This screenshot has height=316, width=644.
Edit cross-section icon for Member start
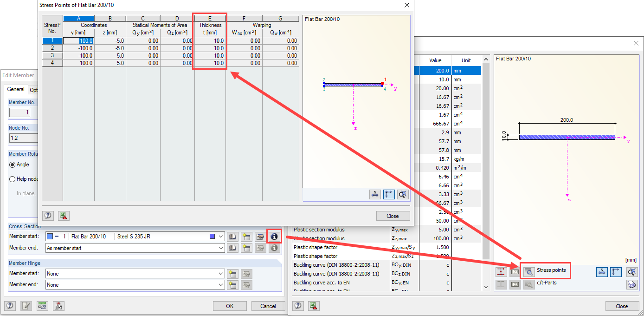[260, 237]
